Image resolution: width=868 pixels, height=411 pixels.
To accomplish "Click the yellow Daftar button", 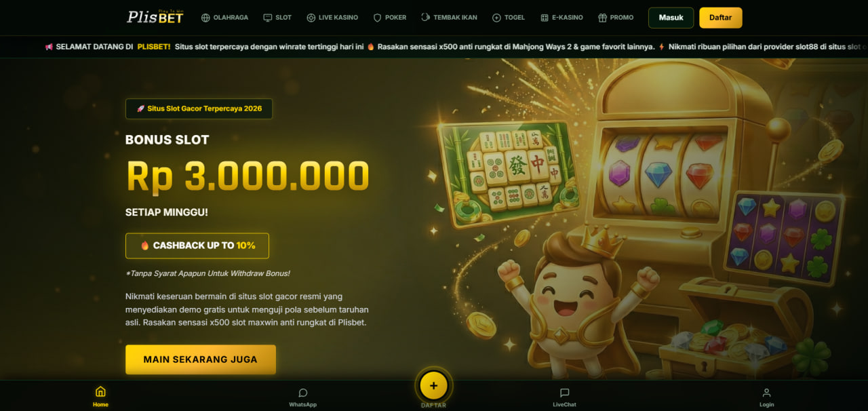I will 720,18.
